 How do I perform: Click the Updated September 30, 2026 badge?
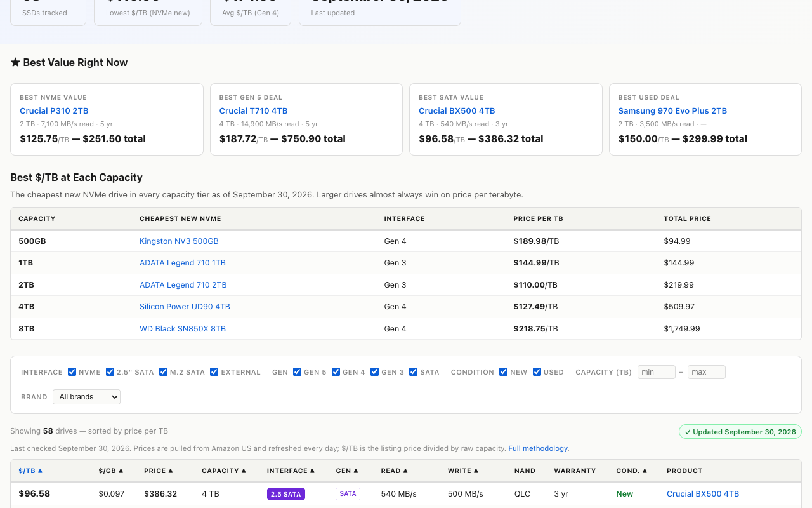pos(740,432)
